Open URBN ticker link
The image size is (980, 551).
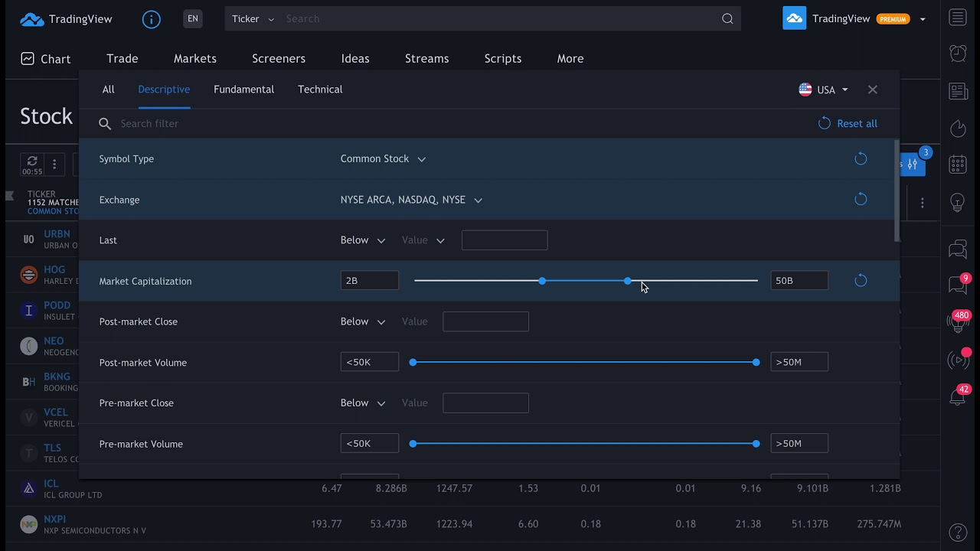coord(57,233)
